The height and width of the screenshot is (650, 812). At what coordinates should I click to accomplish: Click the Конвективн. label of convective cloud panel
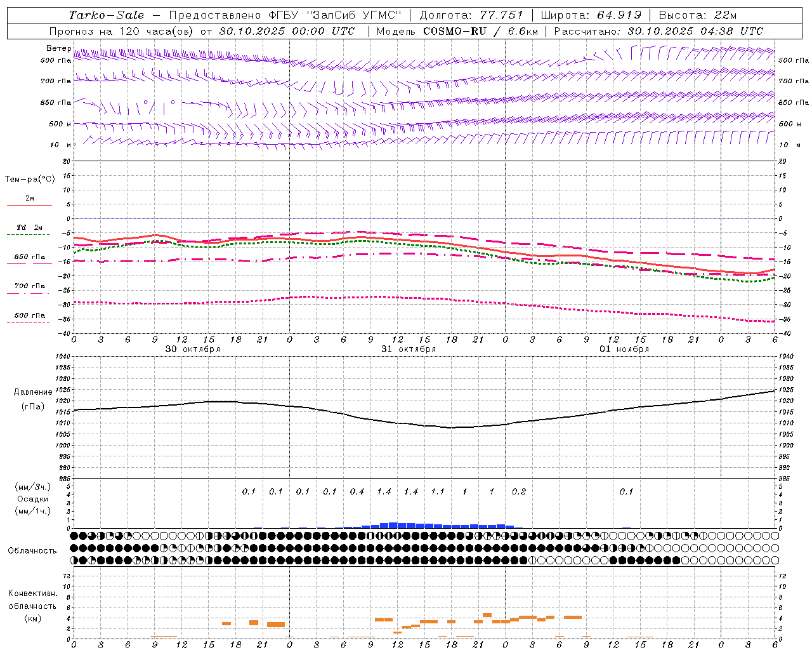pos(32,594)
